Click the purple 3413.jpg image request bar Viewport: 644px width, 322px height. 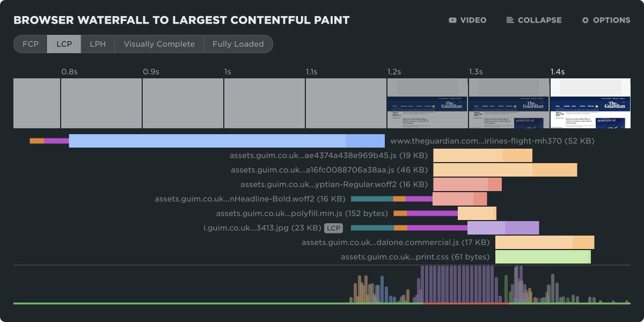pos(503,228)
